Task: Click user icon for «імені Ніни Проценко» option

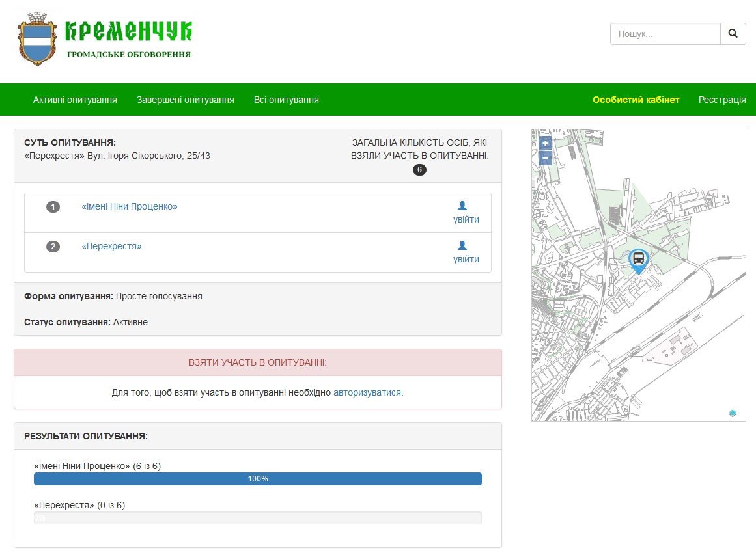Action: coord(462,206)
